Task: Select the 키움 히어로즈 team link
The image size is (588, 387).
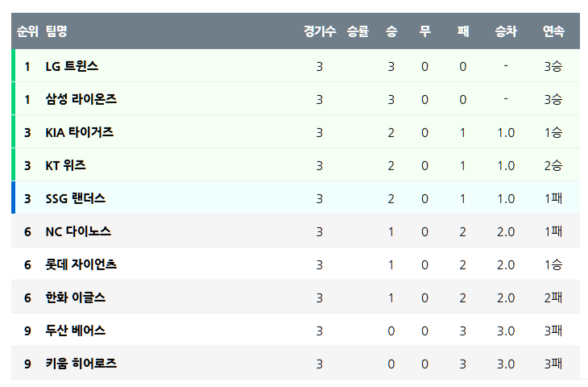Action: (81, 364)
